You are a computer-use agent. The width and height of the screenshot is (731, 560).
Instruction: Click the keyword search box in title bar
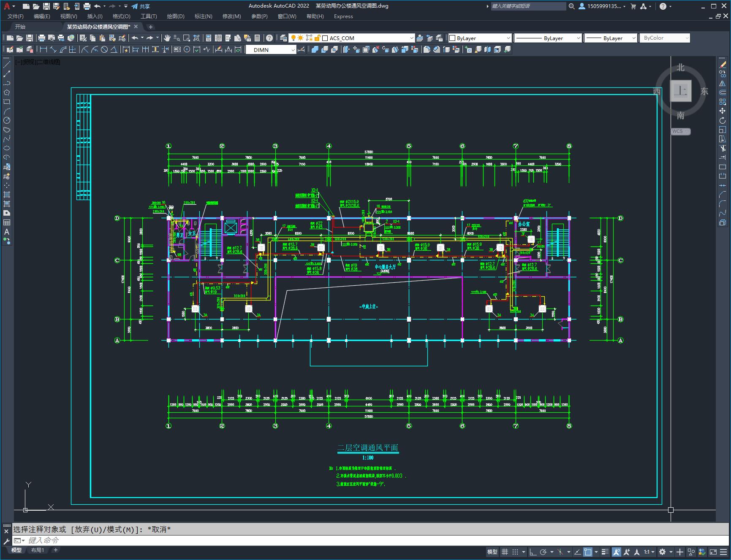click(x=528, y=6)
